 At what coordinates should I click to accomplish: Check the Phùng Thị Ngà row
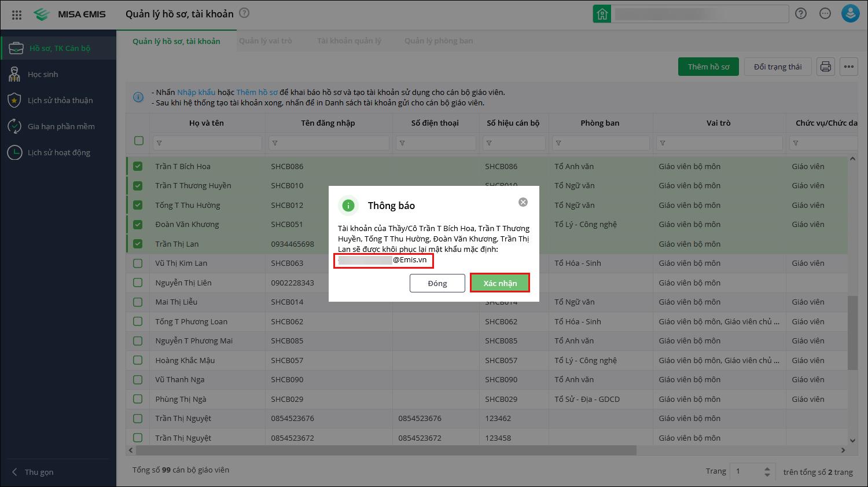pos(138,399)
